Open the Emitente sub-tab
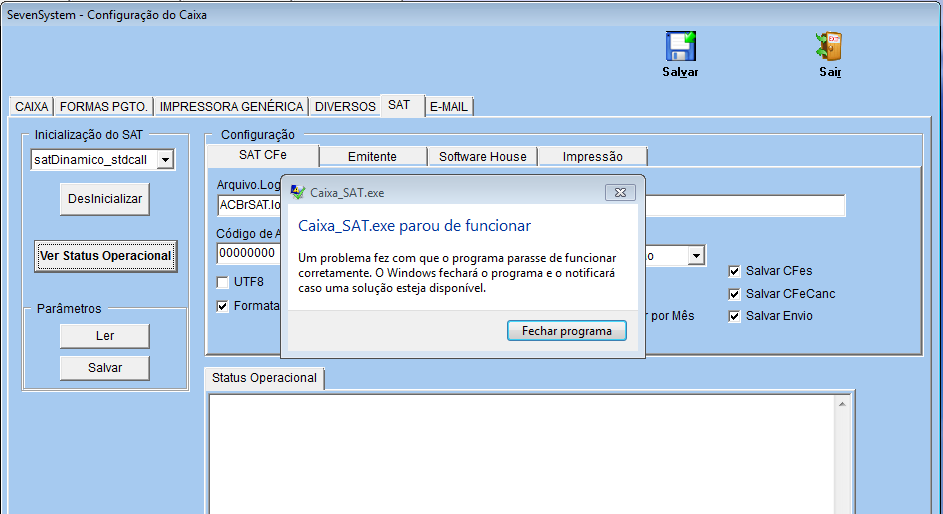The width and height of the screenshot is (943, 514). (x=372, y=156)
